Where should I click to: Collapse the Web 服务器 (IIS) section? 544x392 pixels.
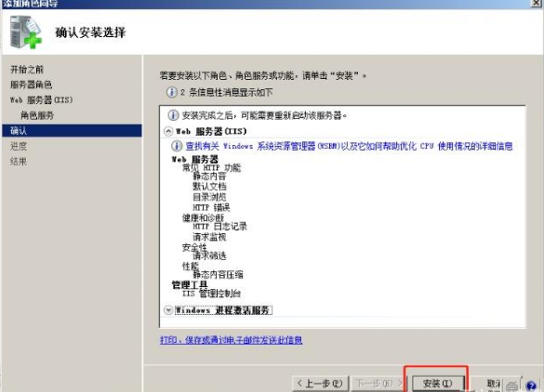tap(168, 131)
